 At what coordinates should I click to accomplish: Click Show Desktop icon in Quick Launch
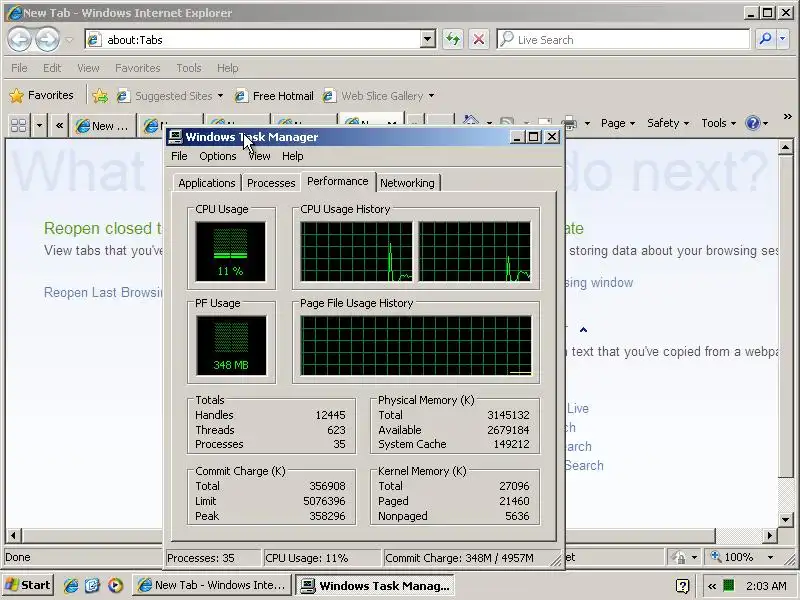[x=92, y=585]
